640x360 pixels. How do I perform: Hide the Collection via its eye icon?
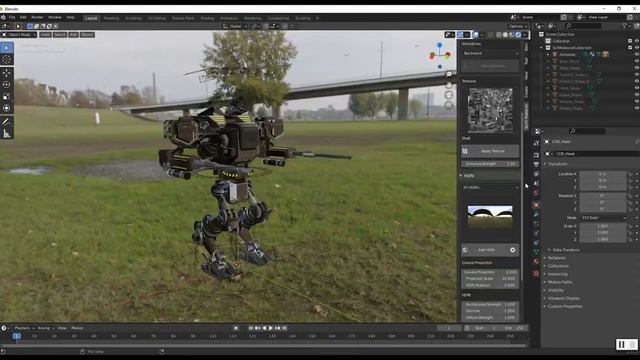pyautogui.click(x=636, y=41)
